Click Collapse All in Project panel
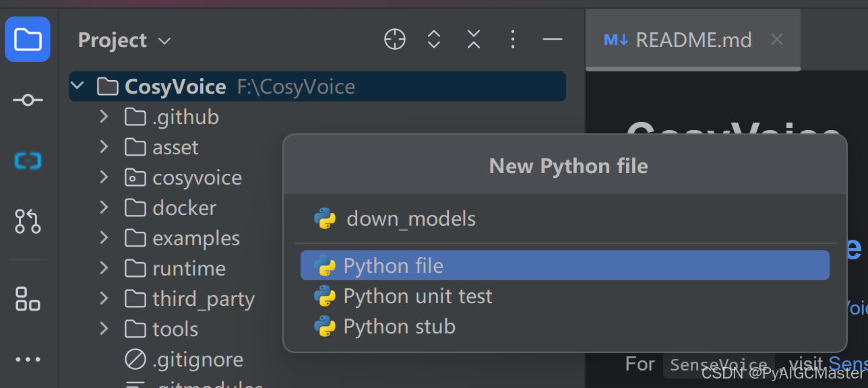868x388 pixels. point(474,40)
